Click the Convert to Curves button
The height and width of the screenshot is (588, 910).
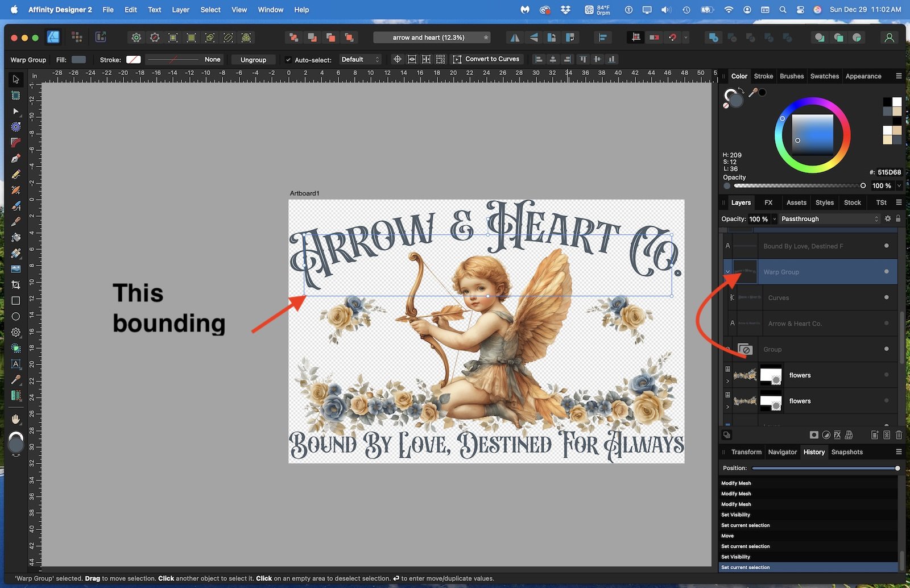pyautogui.click(x=486, y=59)
